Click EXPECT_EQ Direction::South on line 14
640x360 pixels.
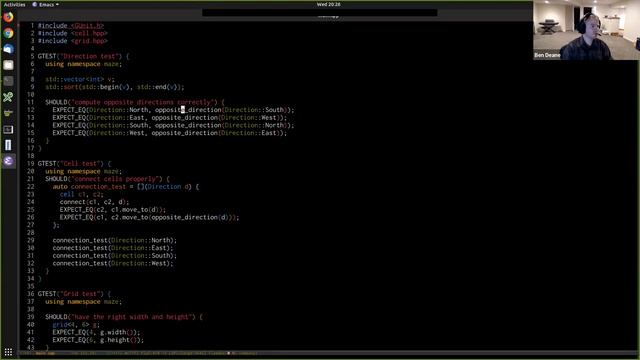173,125
